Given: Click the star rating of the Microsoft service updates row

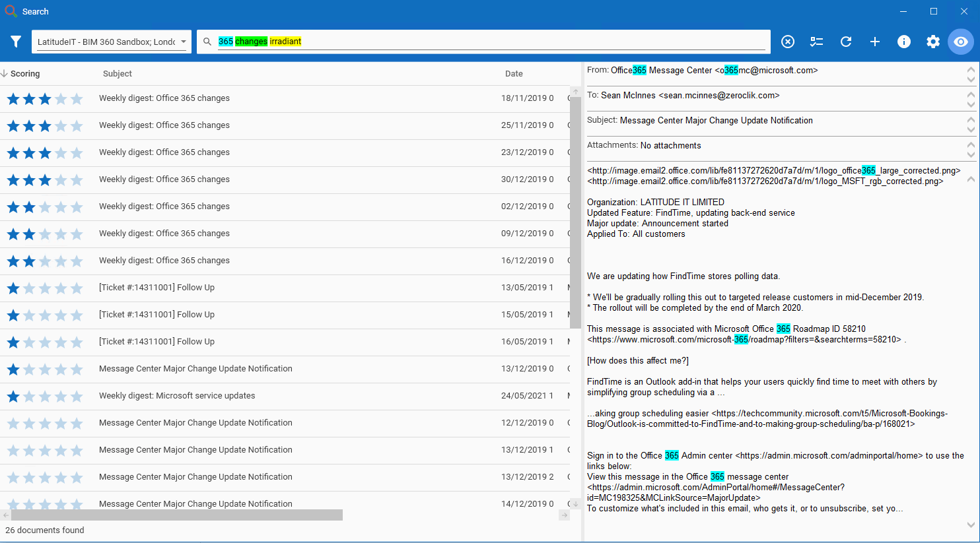Looking at the screenshot, I should coord(45,397).
